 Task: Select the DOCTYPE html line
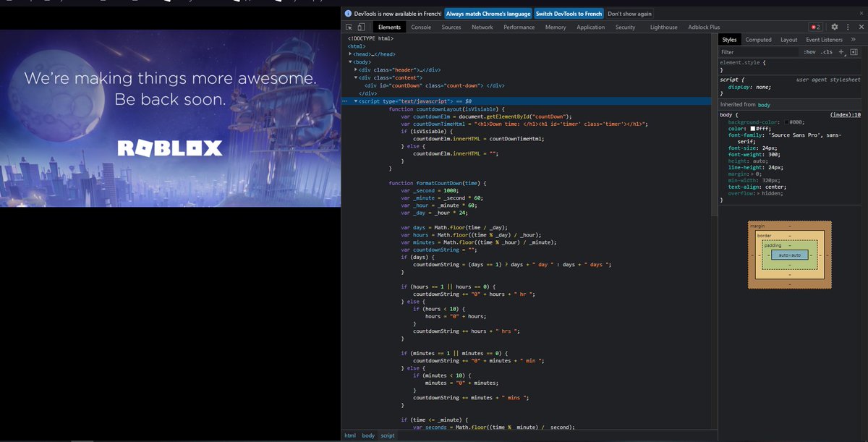click(370, 38)
